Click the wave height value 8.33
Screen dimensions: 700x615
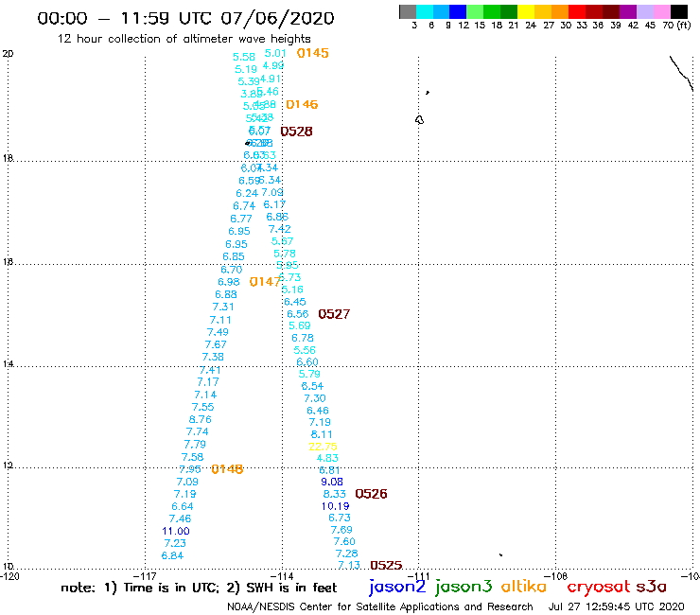(334, 494)
